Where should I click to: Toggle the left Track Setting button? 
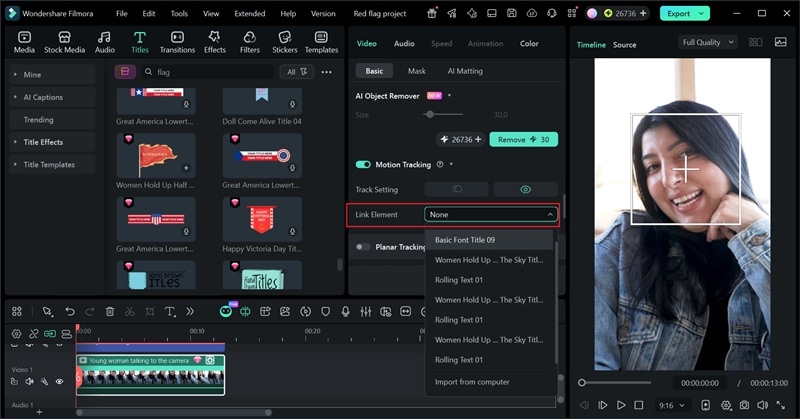[457, 189]
